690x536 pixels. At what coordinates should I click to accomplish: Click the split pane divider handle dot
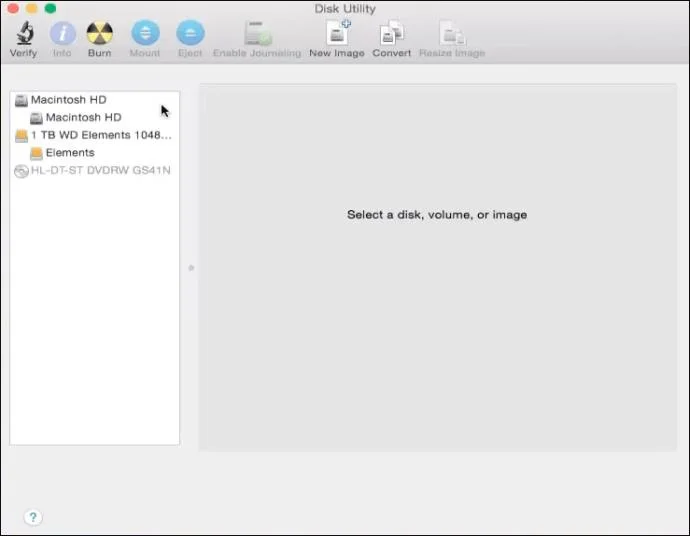[x=191, y=268]
